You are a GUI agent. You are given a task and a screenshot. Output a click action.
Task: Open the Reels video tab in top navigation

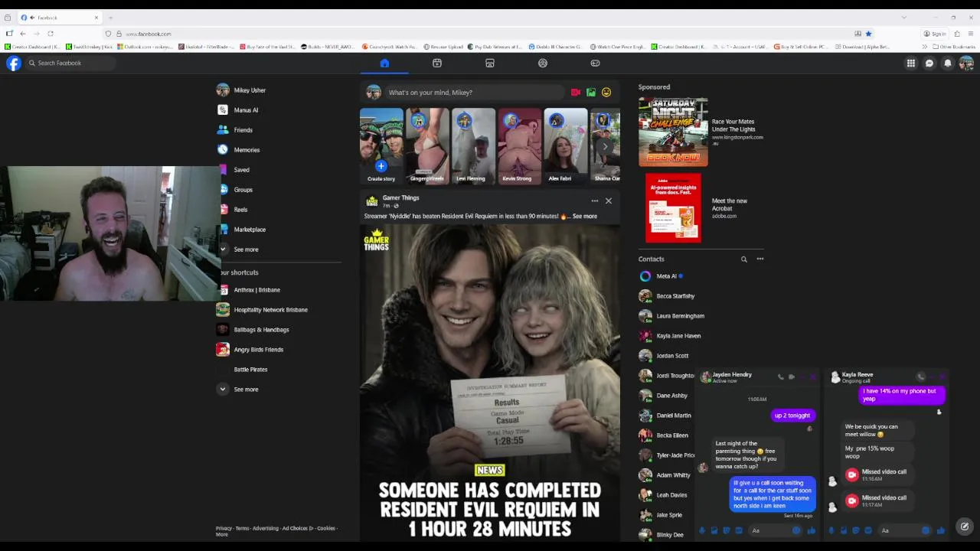coord(437,64)
